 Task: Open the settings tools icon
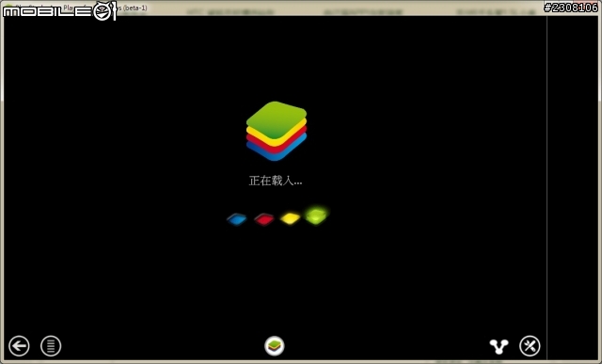click(x=530, y=346)
